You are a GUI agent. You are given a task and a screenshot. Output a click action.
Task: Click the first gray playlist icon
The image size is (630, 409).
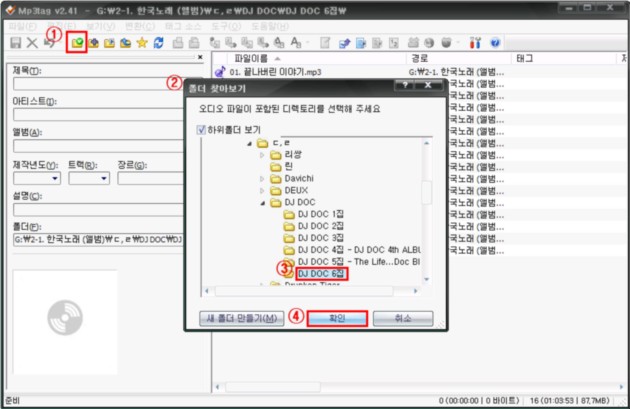click(178, 43)
